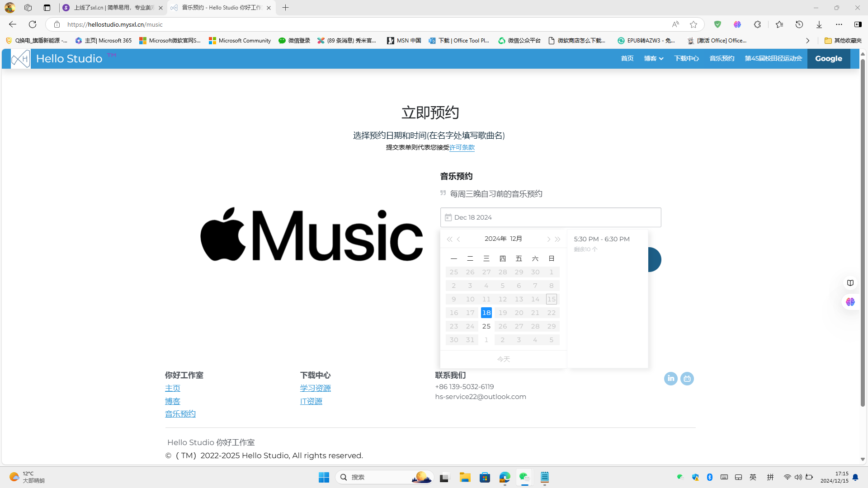Open the MSN 中国 bookmark
The height and width of the screenshot is (488, 868).
click(x=404, y=41)
